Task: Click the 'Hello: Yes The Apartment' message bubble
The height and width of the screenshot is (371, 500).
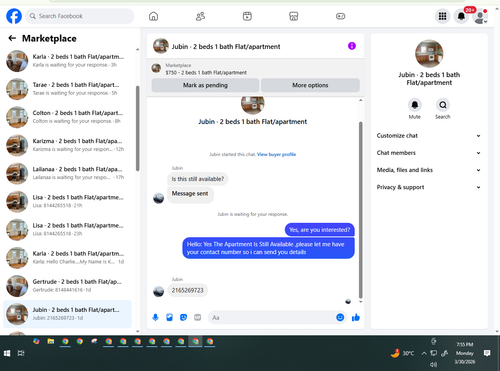Action: tap(268, 248)
